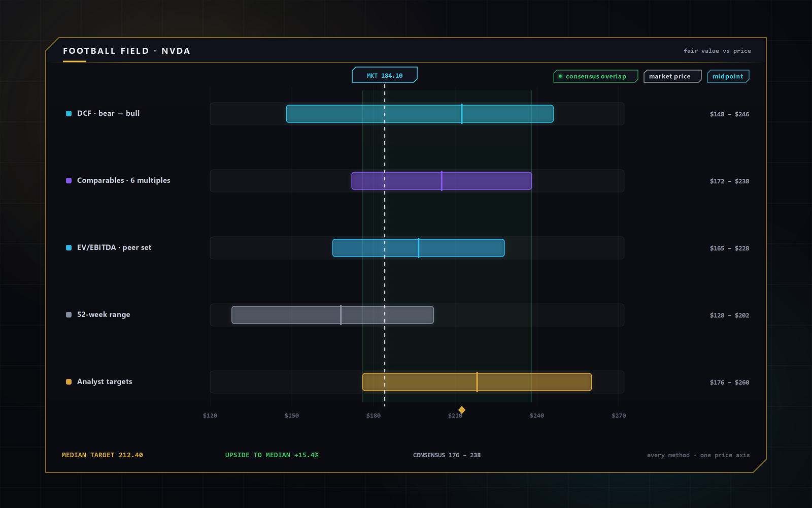
Task: Toggle the consensus overlap legend chip
Action: click(x=596, y=76)
